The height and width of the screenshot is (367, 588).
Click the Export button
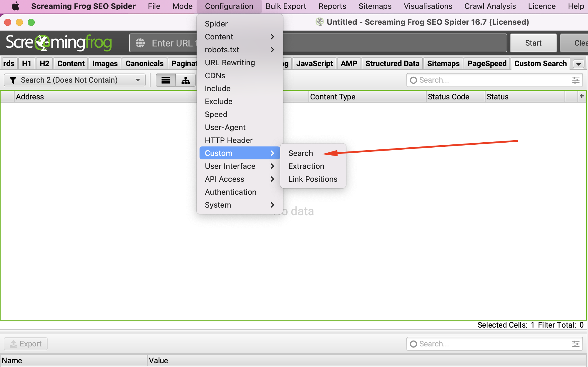[26, 344]
